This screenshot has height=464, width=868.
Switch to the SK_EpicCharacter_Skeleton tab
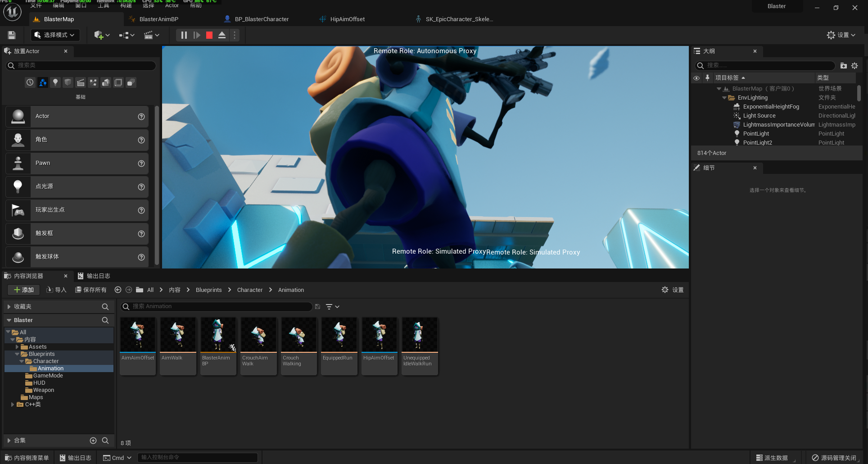coord(459,19)
